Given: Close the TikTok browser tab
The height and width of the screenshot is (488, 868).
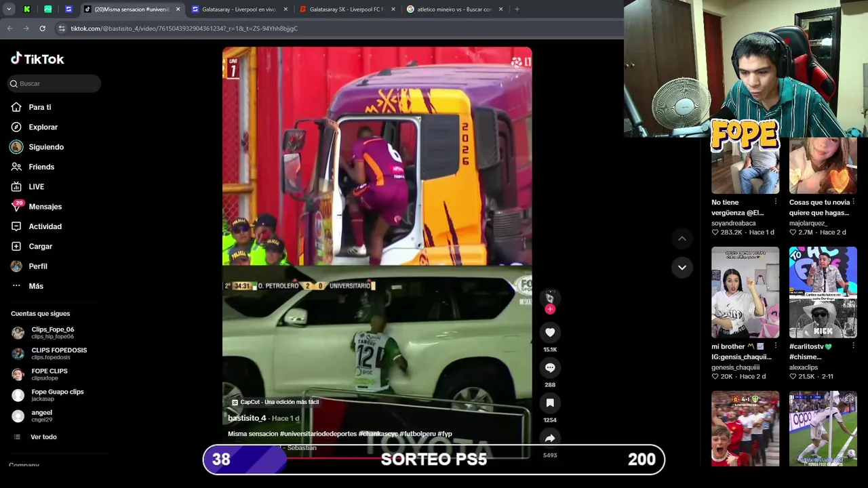Looking at the screenshot, I should 178,9.
